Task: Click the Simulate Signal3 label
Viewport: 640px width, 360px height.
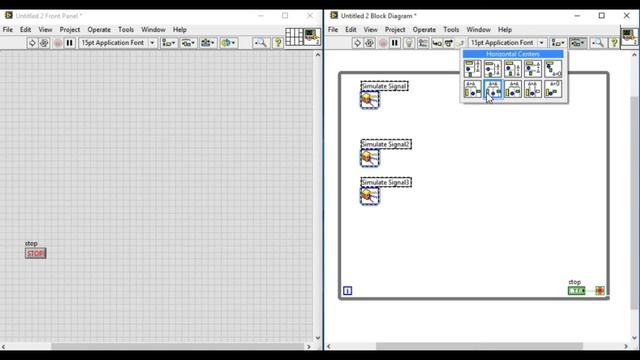Action: coord(386,182)
